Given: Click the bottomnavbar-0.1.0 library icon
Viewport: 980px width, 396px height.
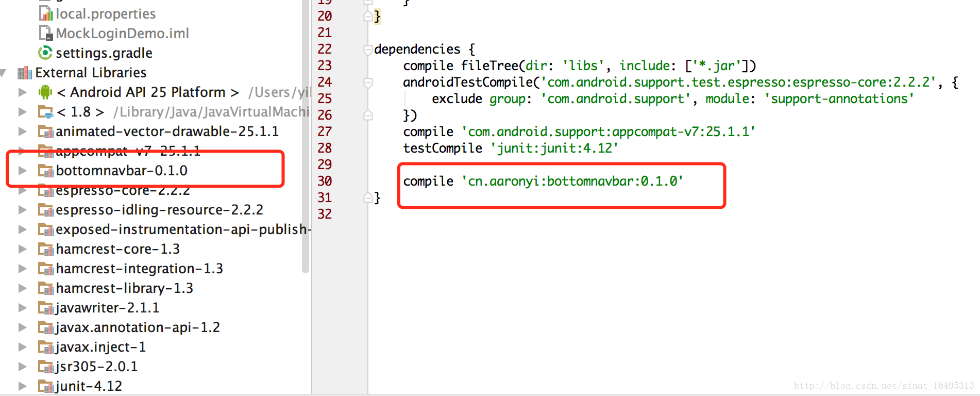Looking at the screenshot, I should click(46, 171).
